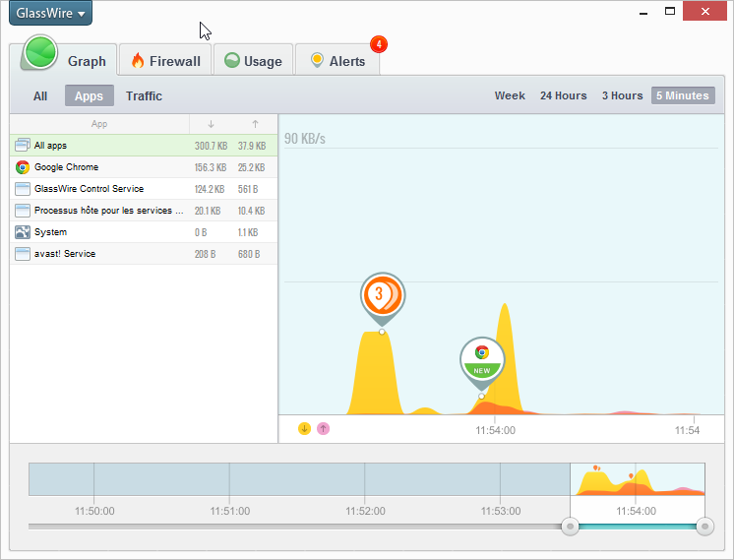Click the timeline overview at 11:52:00
Screen dimensions: 734x560
[365, 479]
